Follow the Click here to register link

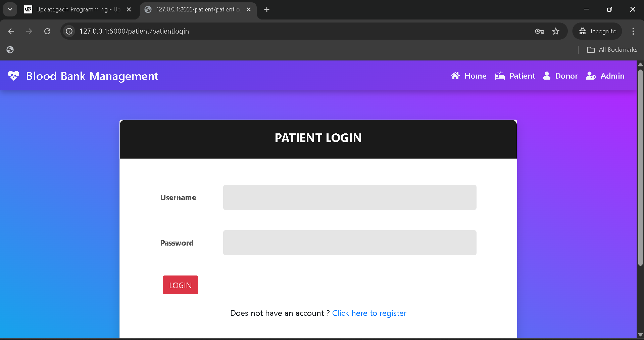(x=369, y=313)
